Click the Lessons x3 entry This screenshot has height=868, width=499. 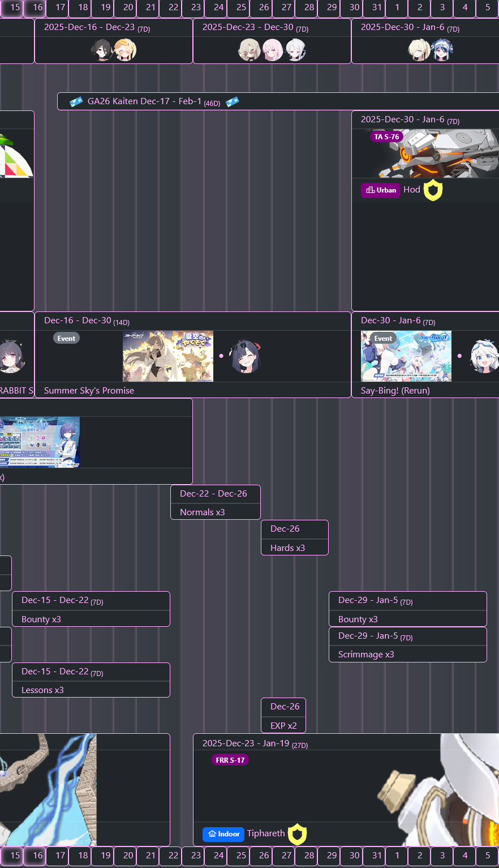click(42, 690)
